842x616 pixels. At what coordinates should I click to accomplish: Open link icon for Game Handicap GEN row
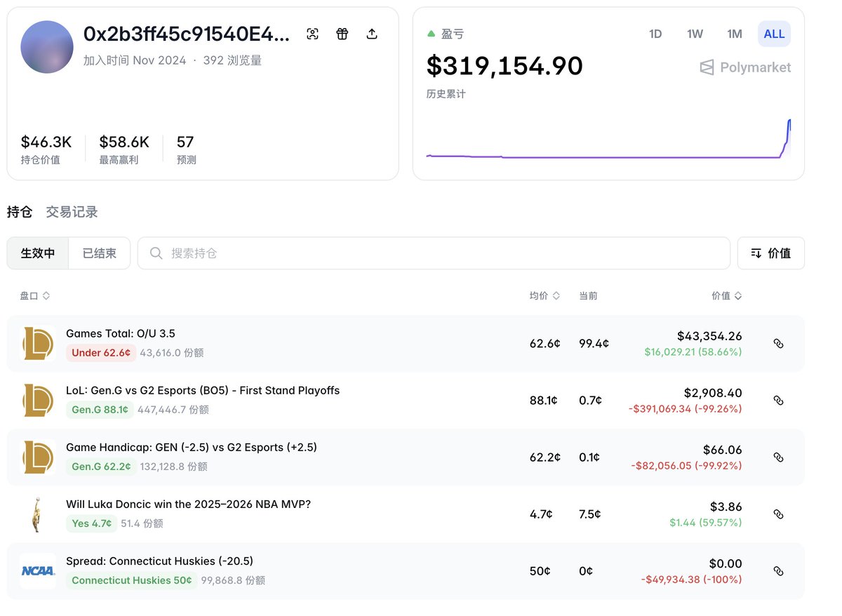tap(778, 457)
